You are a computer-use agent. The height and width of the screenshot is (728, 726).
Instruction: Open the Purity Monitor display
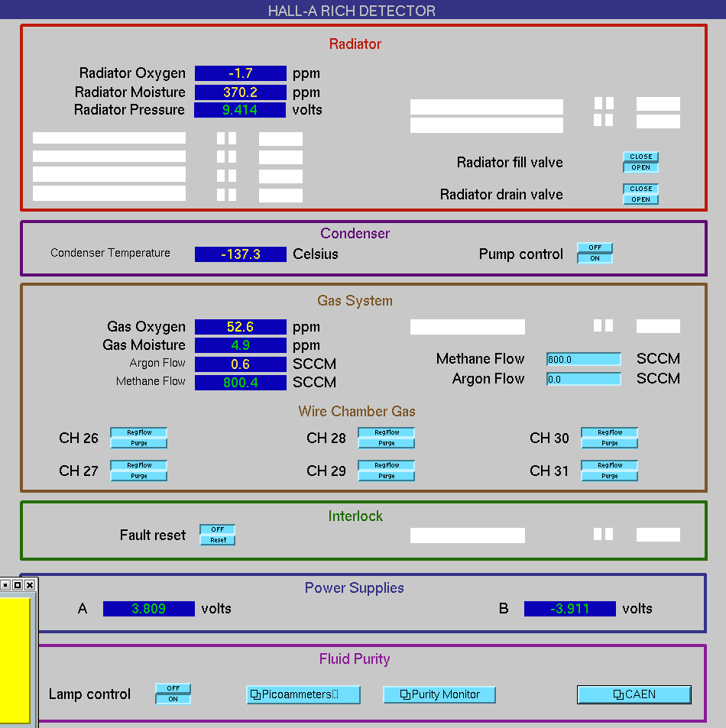439,694
